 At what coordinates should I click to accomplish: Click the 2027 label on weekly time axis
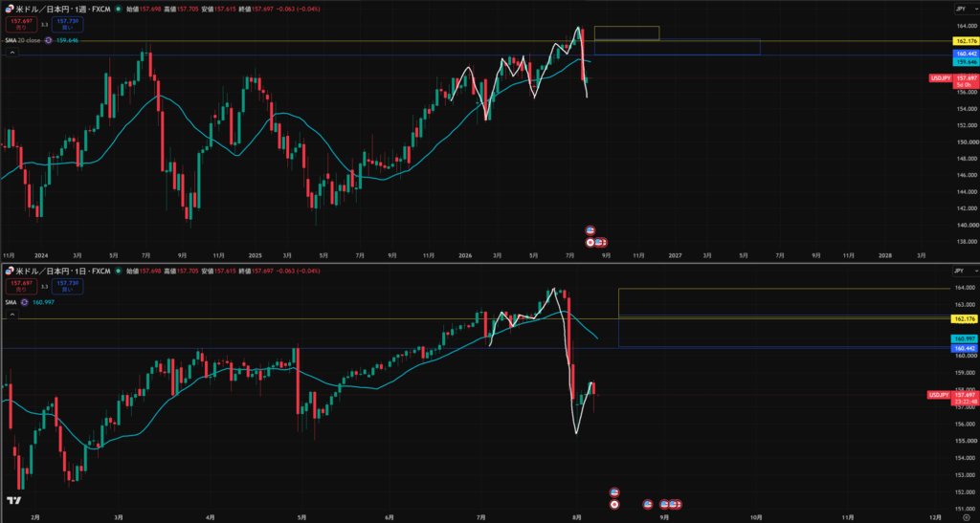point(675,256)
